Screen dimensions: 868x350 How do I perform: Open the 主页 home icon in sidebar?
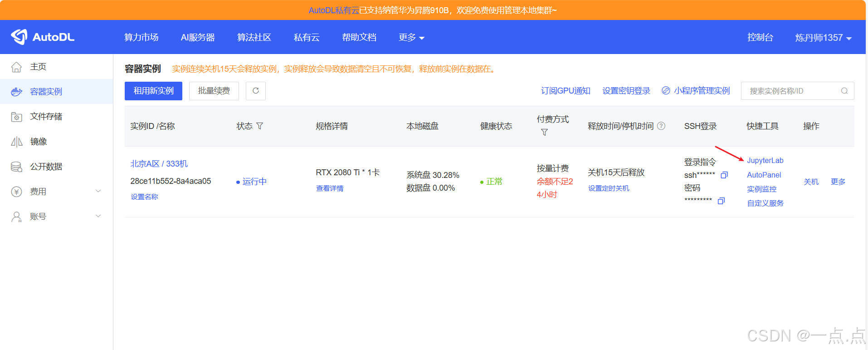(16, 67)
